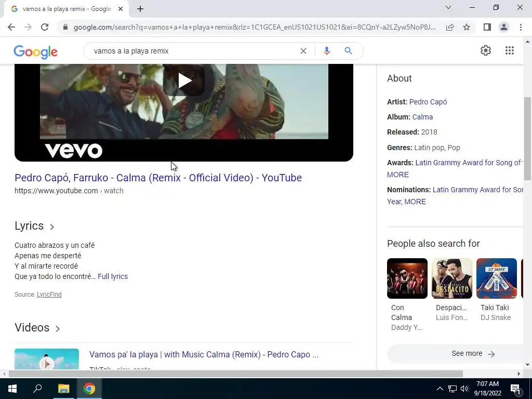Click into the Google search box
The height and width of the screenshot is (399, 532).
tap(193, 51)
